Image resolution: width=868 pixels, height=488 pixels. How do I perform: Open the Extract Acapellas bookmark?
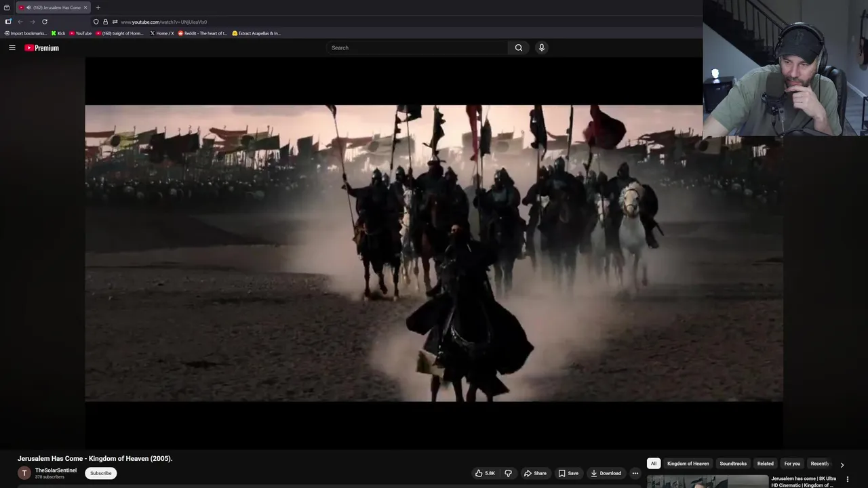tap(256, 33)
